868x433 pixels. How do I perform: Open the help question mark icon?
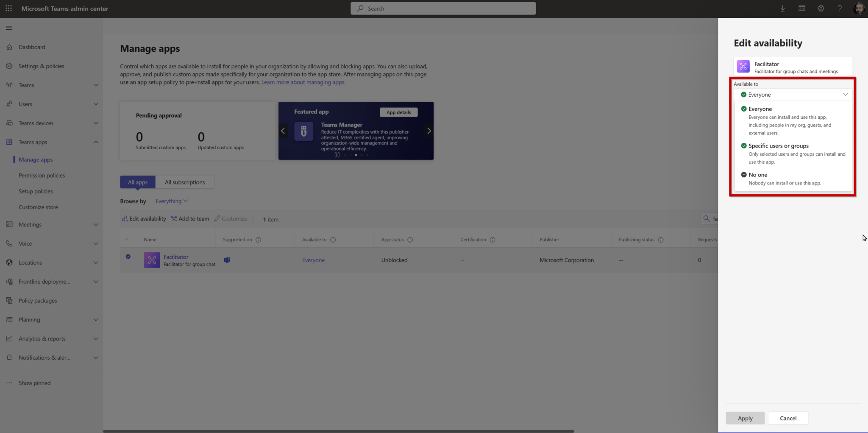[840, 8]
